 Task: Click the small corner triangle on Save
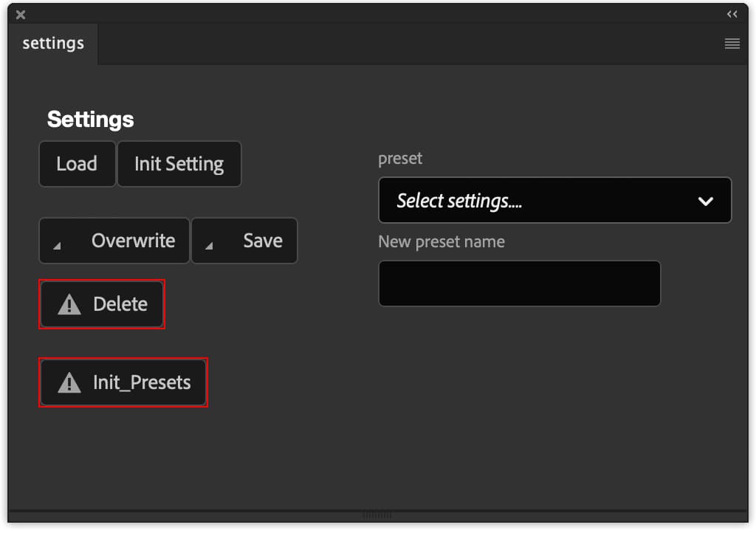[209, 246]
